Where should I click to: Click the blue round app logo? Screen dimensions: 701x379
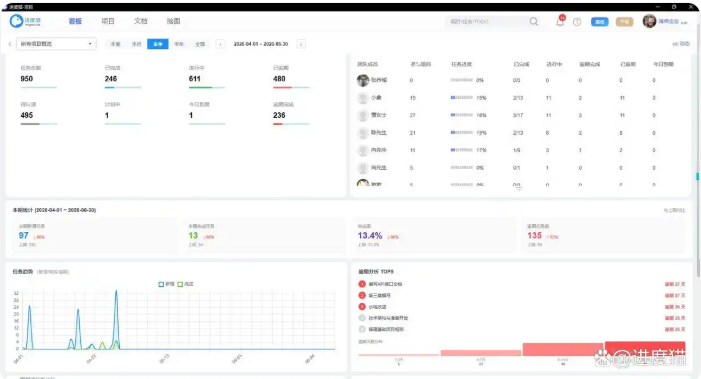click(x=17, y=21)
